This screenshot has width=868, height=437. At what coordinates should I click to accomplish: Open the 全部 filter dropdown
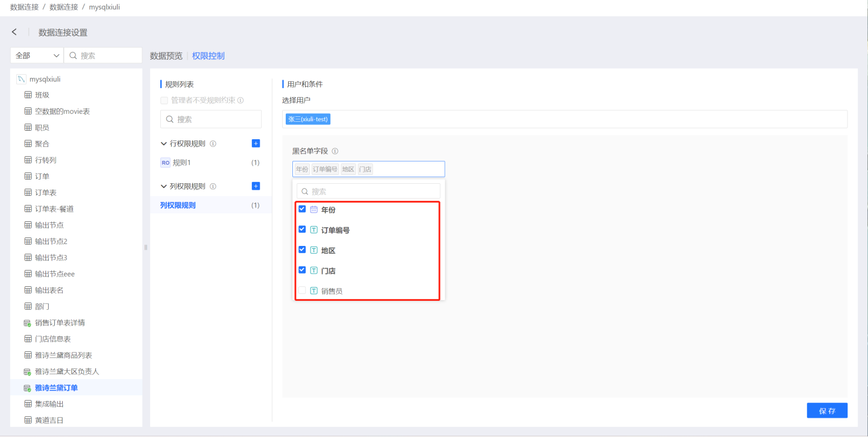click(37, 55)
